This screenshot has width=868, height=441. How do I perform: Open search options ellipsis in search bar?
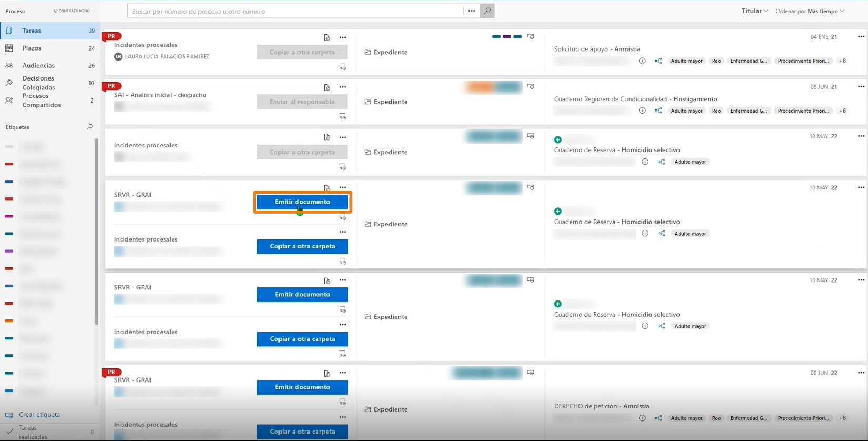[x=472, y=11]
